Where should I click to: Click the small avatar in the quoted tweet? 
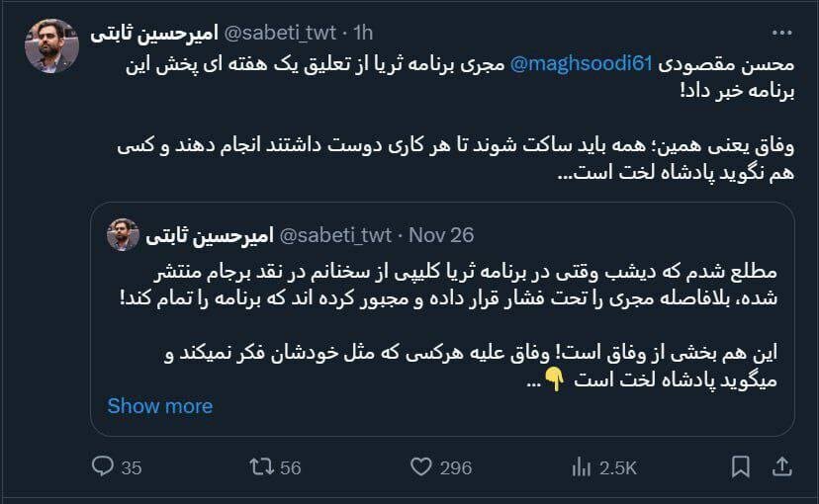(x=123, y=235)
